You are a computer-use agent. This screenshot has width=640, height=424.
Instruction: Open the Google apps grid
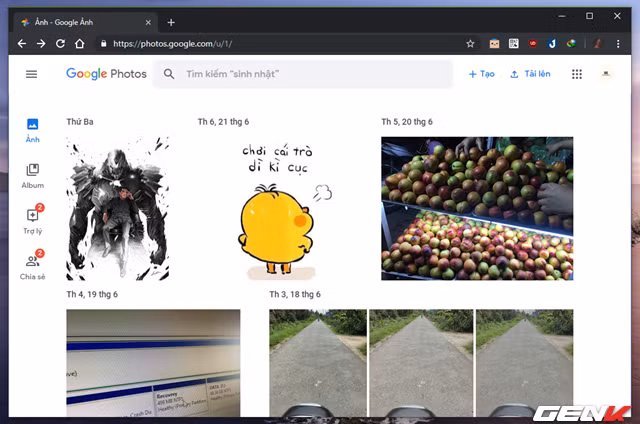[x=577, y=74]
